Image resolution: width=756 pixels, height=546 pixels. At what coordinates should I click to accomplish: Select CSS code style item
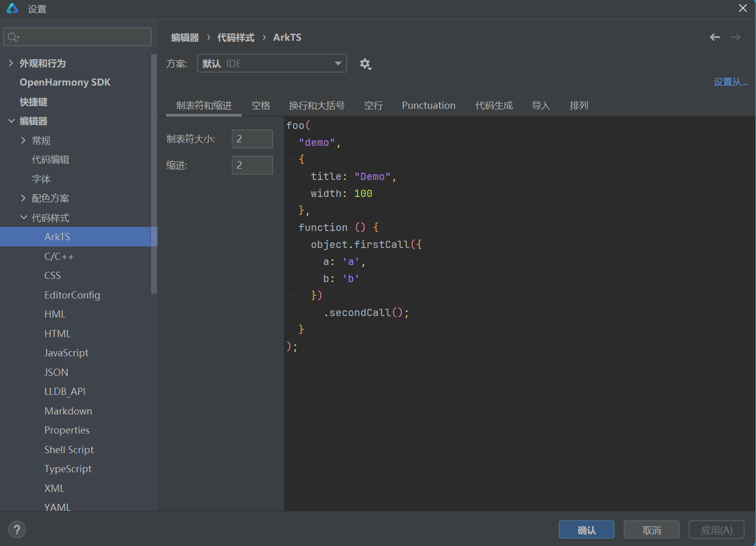[53, 275]
